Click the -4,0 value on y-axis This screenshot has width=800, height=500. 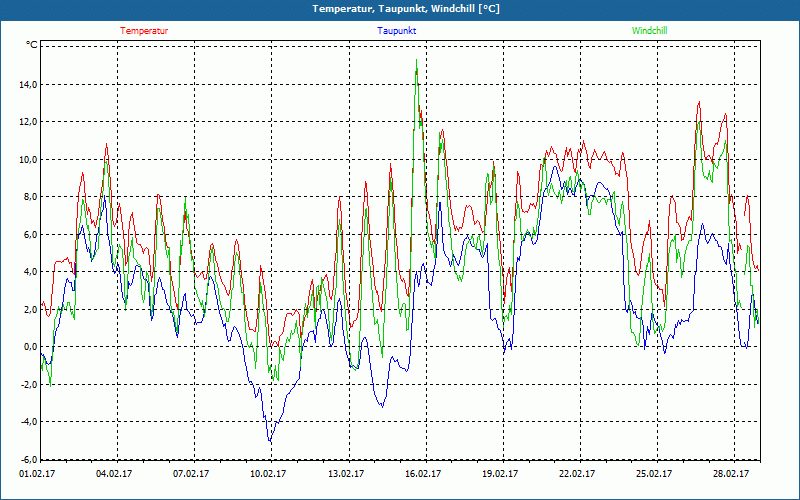pos(29,422)
